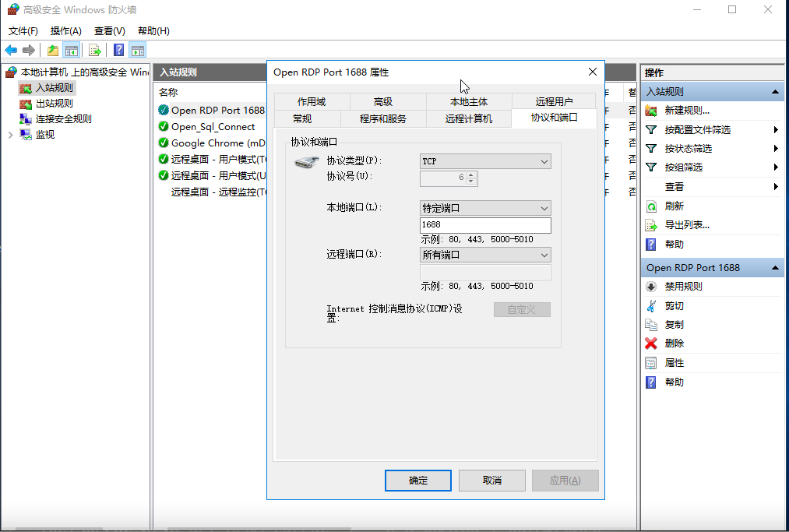
Task: Click the Forward arrow toolbar icon
Action: [29, 50]
